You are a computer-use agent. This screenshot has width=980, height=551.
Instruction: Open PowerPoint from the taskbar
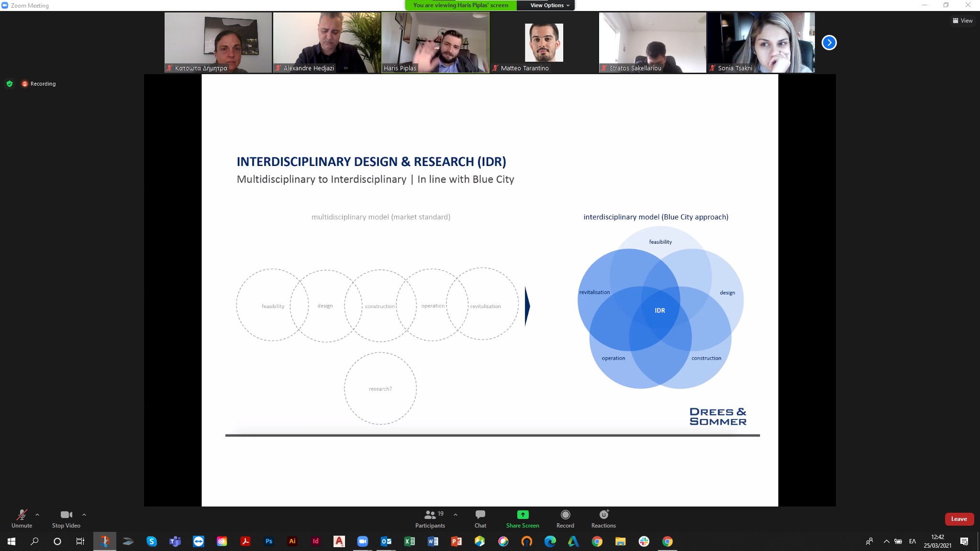(457, 541)
